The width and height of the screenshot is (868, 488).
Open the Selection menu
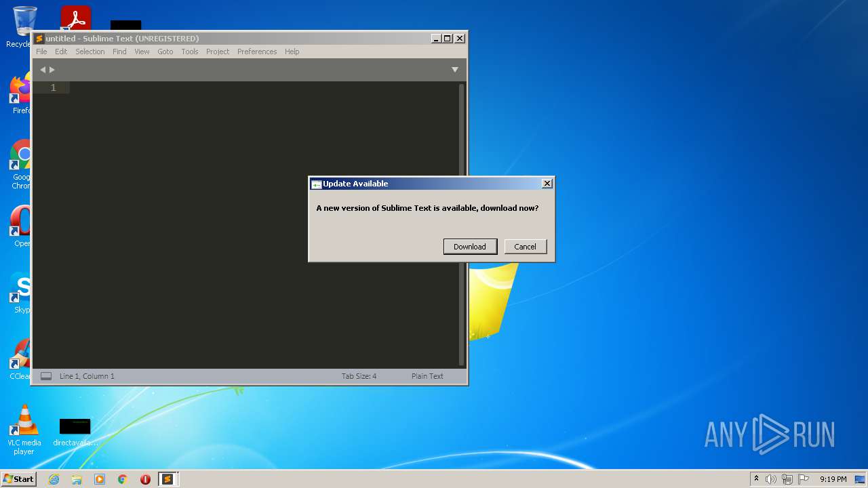point(90,52)
